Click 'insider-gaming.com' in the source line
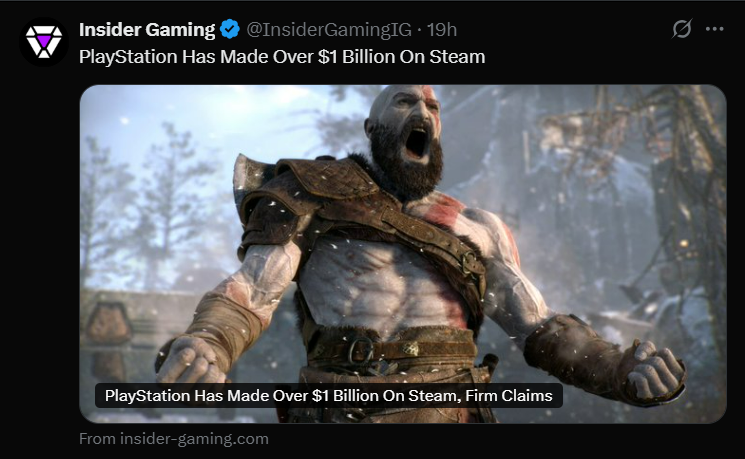This screenshot has height=459, width=745. click(194, 438)
